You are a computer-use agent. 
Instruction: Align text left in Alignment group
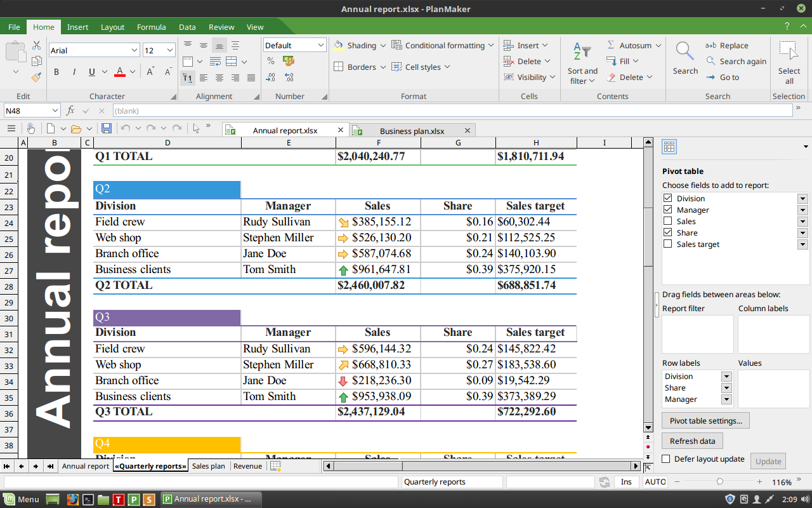[203, 77]
